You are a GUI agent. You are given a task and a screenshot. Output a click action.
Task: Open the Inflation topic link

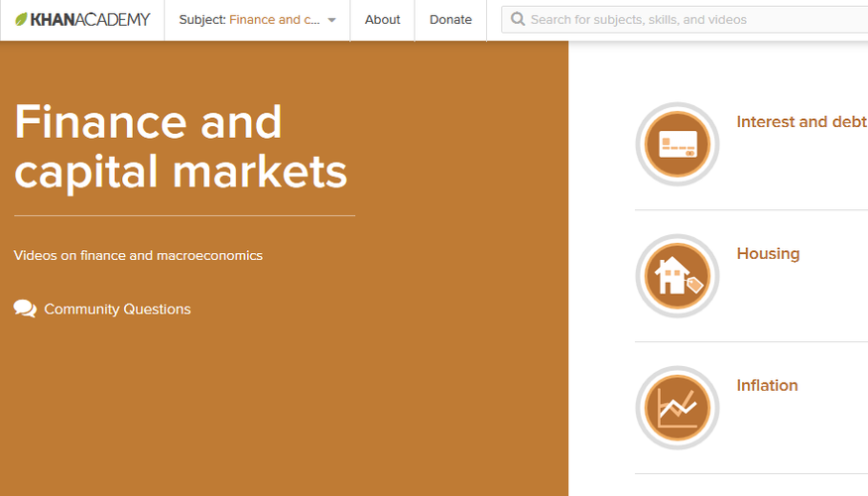(767, 385)
